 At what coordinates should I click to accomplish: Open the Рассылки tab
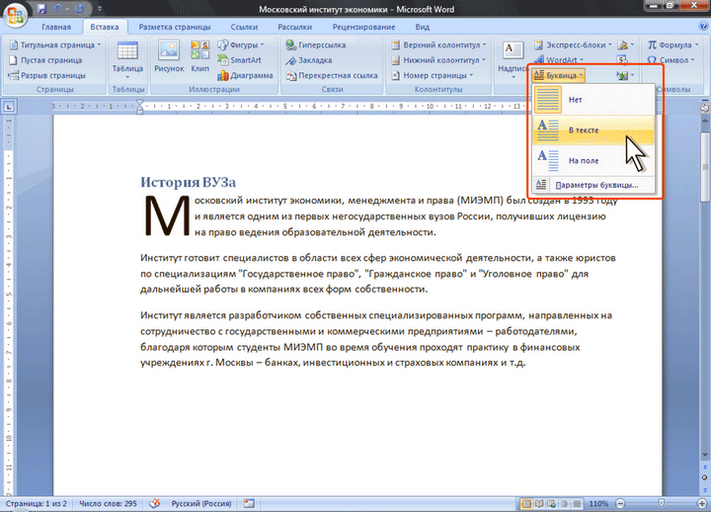pos(295,27)
